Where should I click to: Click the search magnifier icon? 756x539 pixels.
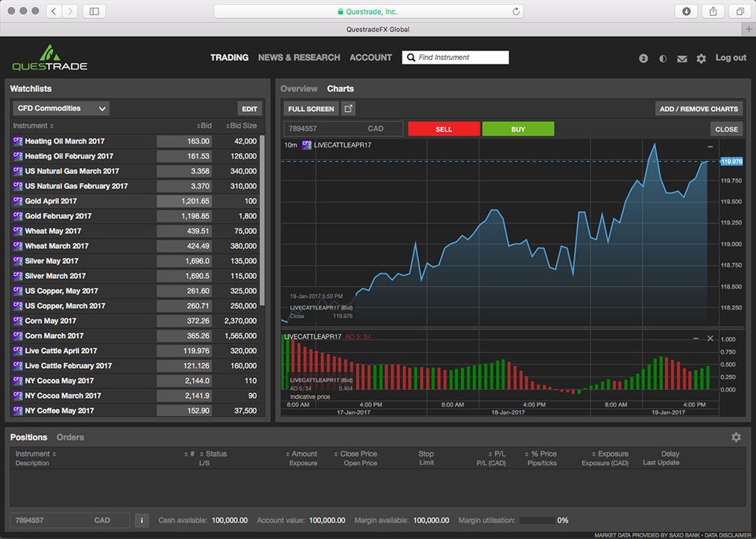(x=411, y=58)
